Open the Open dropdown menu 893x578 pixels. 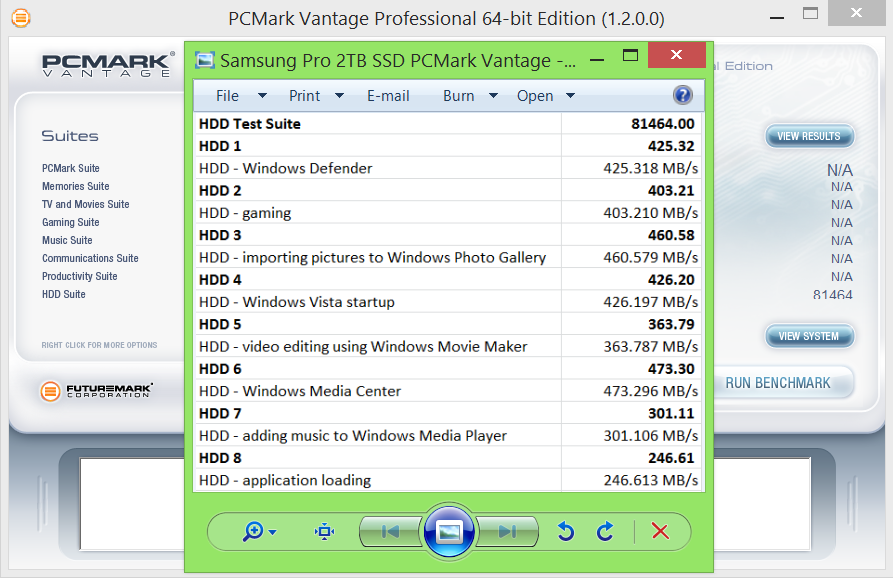546,96
